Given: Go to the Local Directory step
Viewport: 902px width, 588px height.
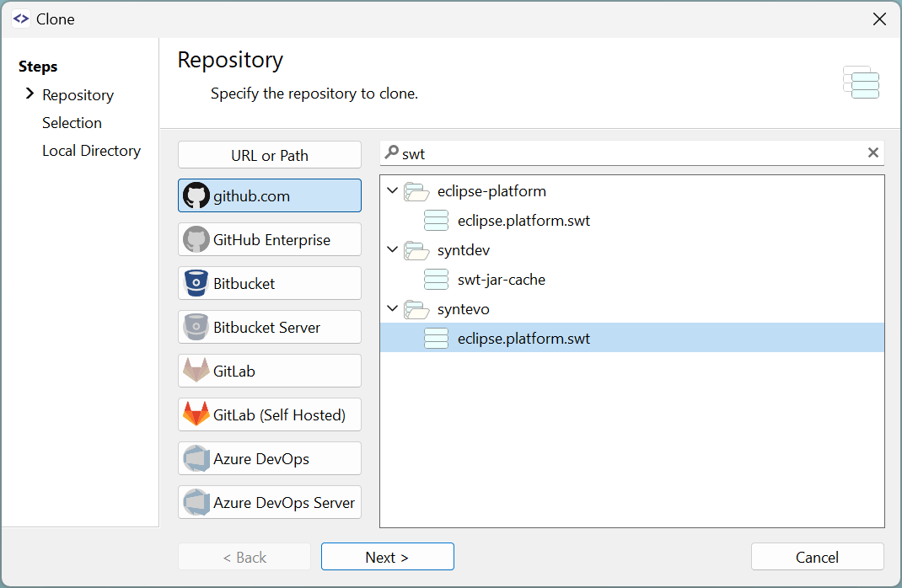Looking at the screenshot, I should click(91, 150).
